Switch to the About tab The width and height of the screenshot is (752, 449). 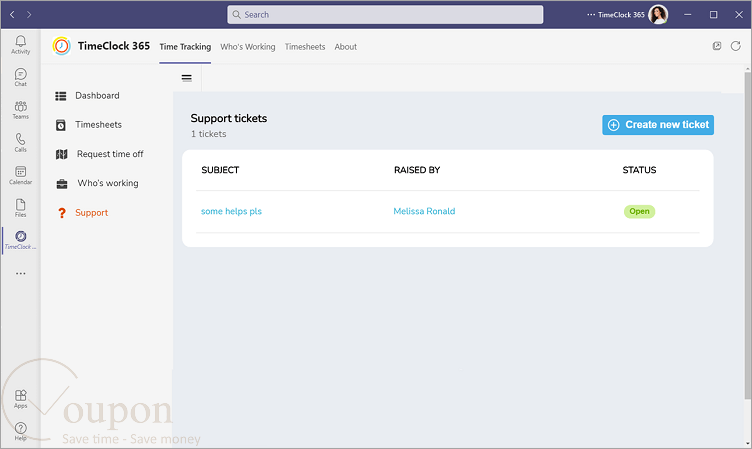click(x=346, y=47)
